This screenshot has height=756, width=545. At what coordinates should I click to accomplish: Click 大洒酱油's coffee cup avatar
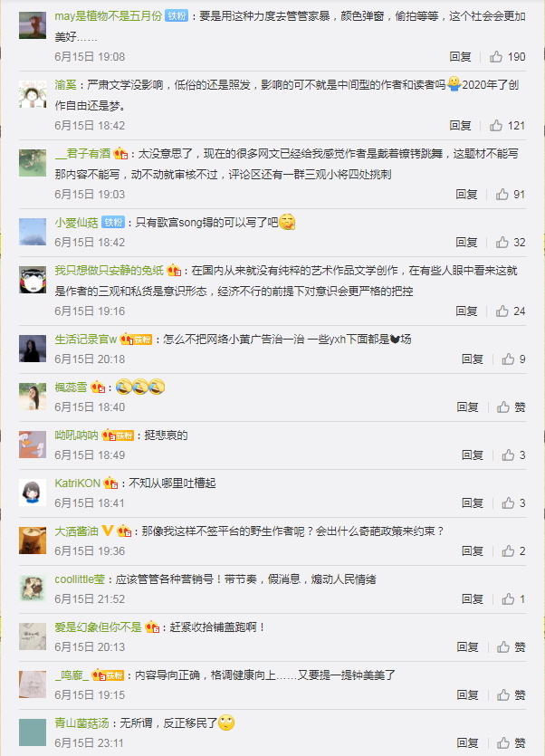[33, 541]
